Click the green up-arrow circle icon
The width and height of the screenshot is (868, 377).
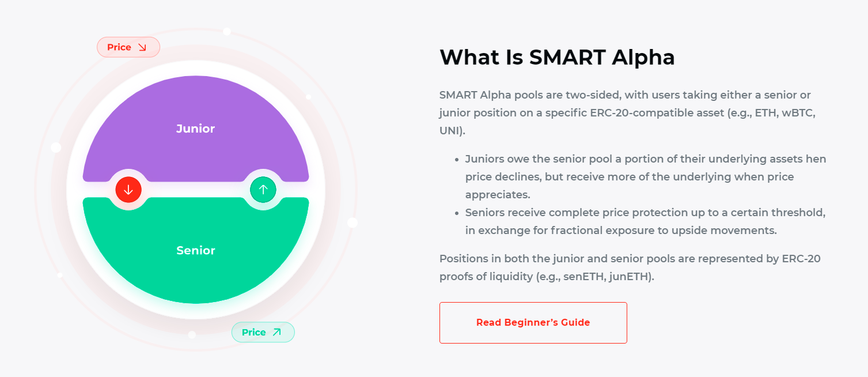point(263,189)
